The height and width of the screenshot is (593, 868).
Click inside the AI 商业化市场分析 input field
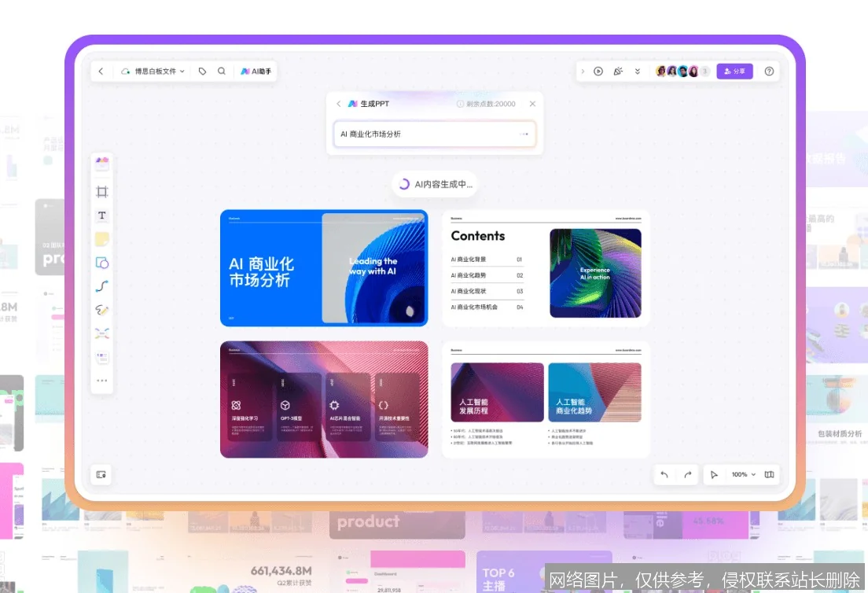coord(435,134)
